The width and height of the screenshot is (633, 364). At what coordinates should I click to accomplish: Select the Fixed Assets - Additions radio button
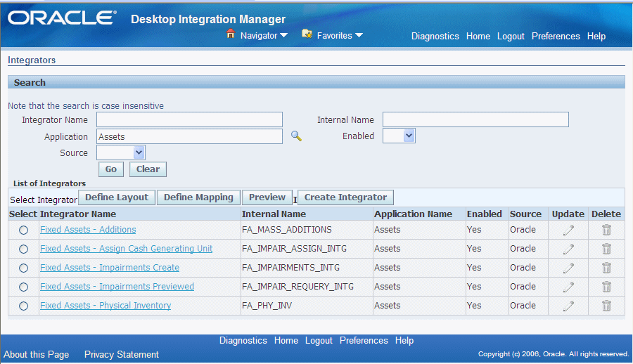(24, 230)
